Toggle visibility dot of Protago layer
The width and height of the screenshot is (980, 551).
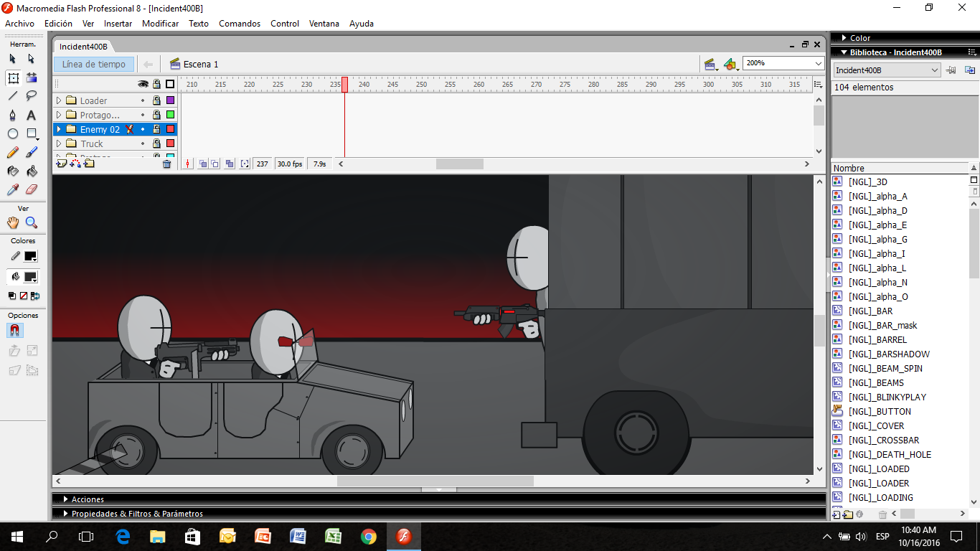pos(143,115)
